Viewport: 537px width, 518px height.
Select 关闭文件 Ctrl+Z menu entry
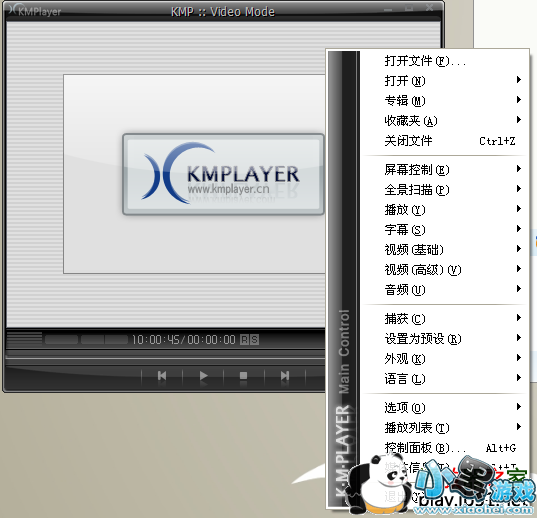[444, 141]
